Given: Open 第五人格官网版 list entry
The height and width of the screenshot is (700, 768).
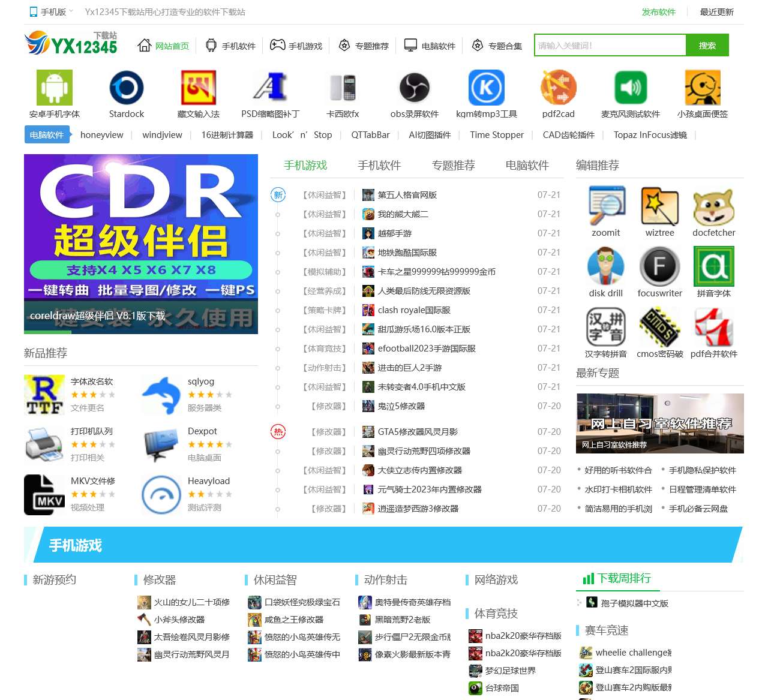Looking at the screenshot, I should (x=407, y=195).
